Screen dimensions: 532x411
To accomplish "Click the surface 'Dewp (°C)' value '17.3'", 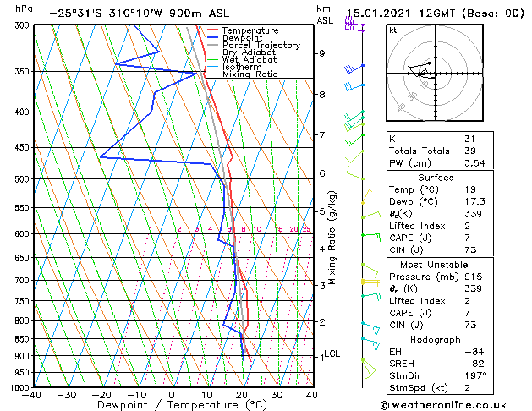I will [x=475, y=201].
